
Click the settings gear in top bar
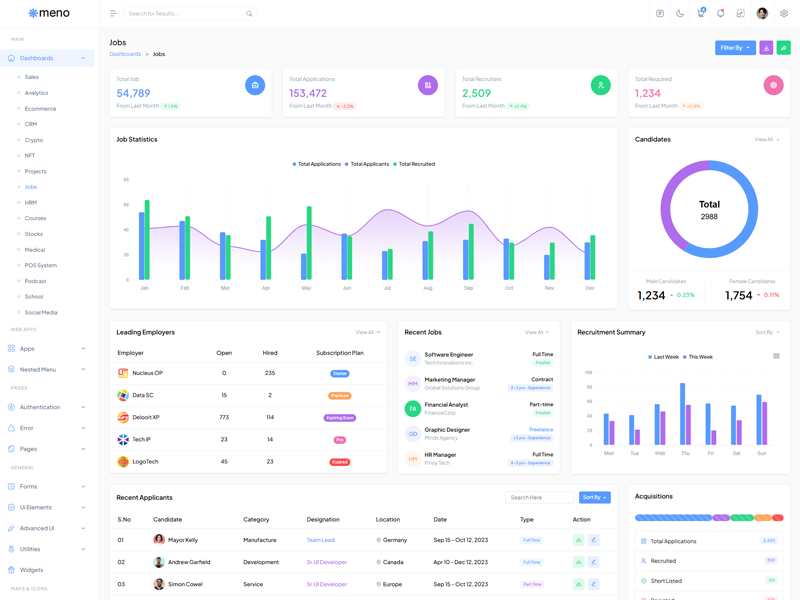pos(784,14)
